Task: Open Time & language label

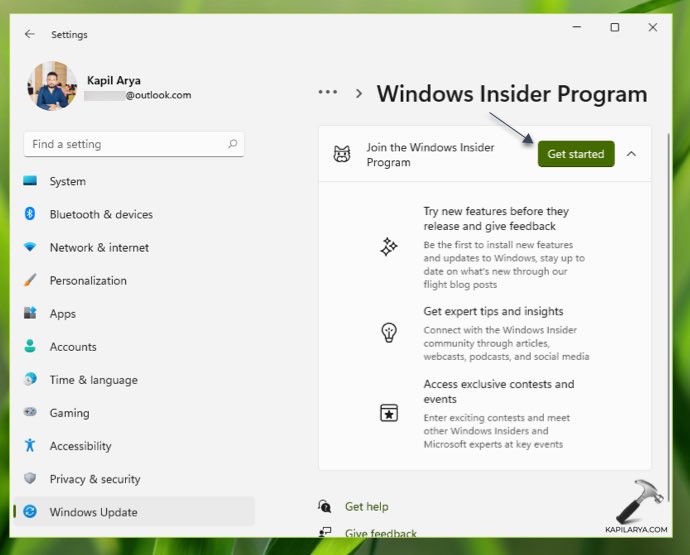Action: point(93,380)
